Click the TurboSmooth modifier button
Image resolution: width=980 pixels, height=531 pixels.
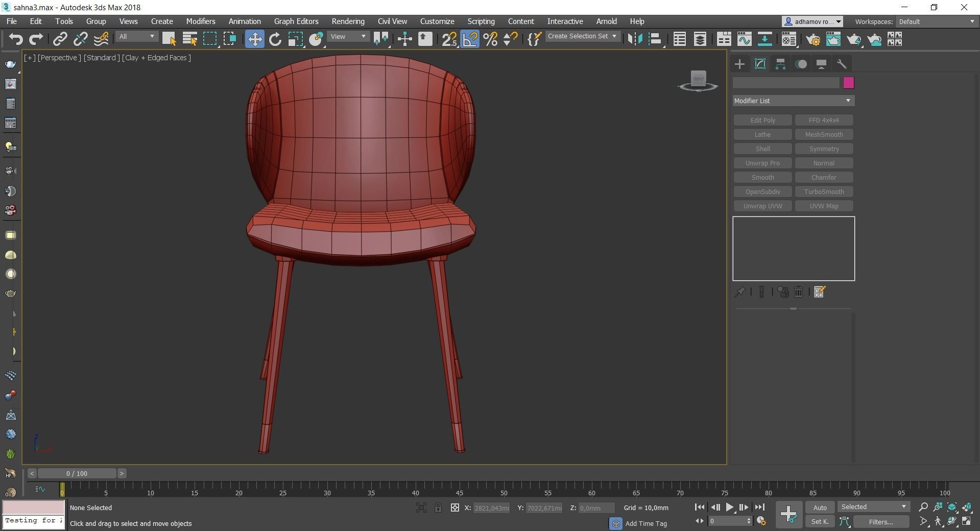click(x=824, y=191)
